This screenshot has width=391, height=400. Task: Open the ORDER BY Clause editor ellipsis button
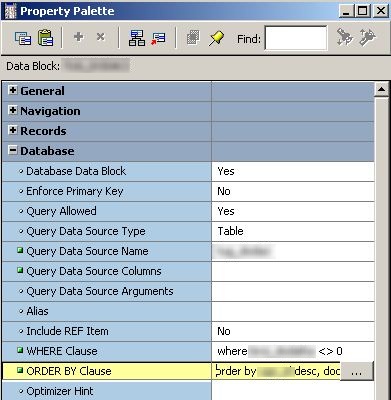(357, 371)
